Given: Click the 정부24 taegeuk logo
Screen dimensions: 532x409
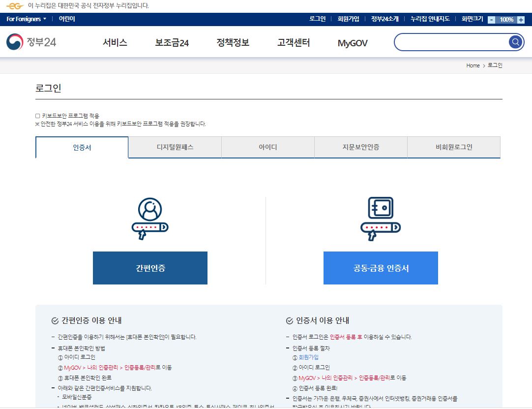Looking at the screenshot, I should click(14, 42).
